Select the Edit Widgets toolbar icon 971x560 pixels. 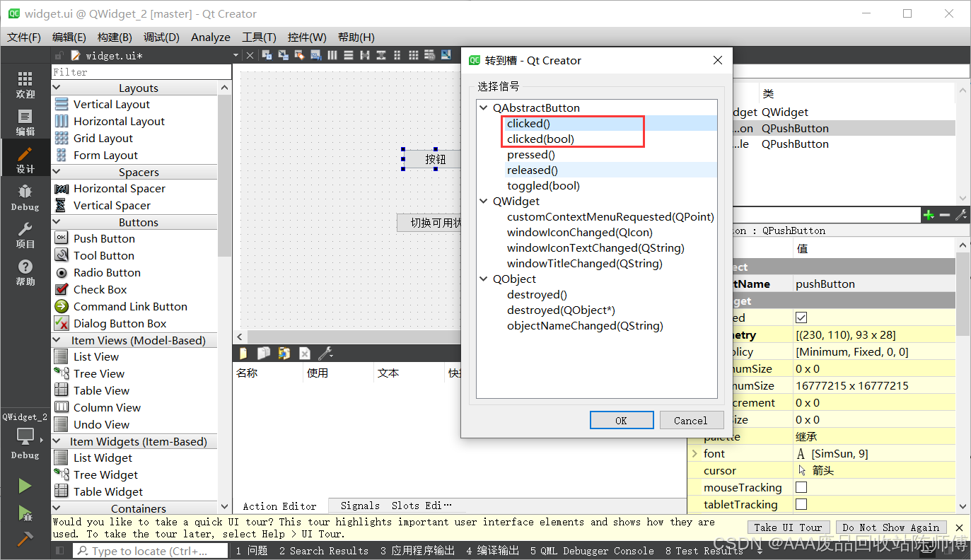pyautogui.click(x=267, y=55)
